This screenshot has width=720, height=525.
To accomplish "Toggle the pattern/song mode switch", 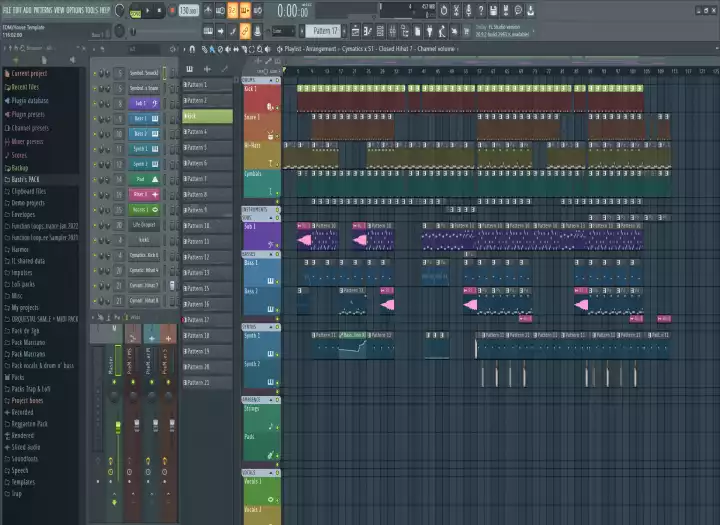I will click(x=135, y=10).
